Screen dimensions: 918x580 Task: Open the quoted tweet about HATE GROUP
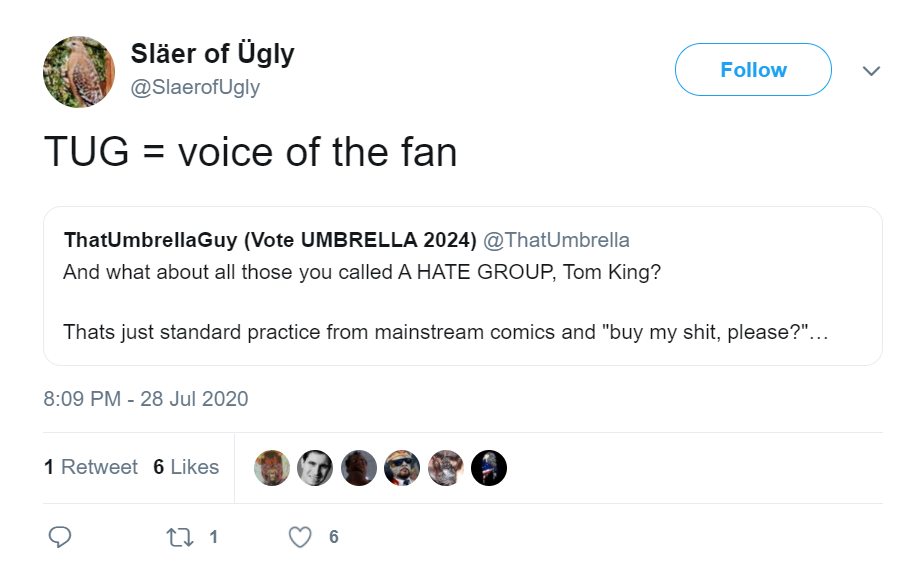point(463,286)
